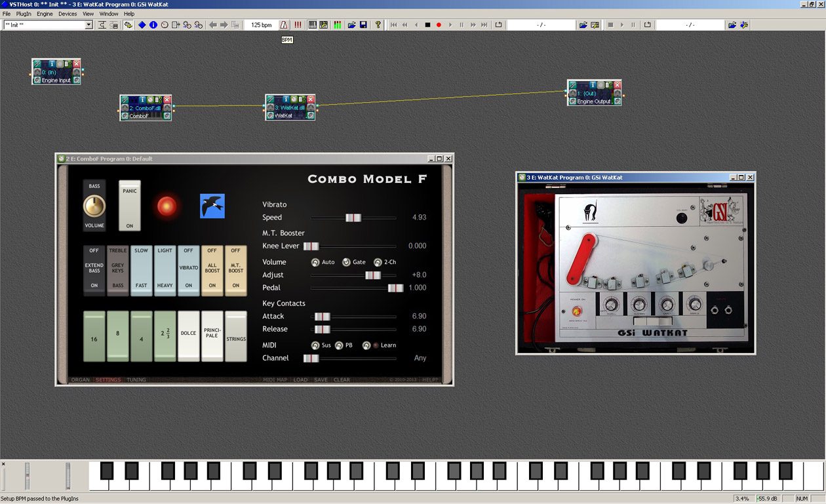This screenshot has width=826, height=504.
Task: Click the 125 bpm tempo field
Action: pyautogui.click(x=262, y=25)
